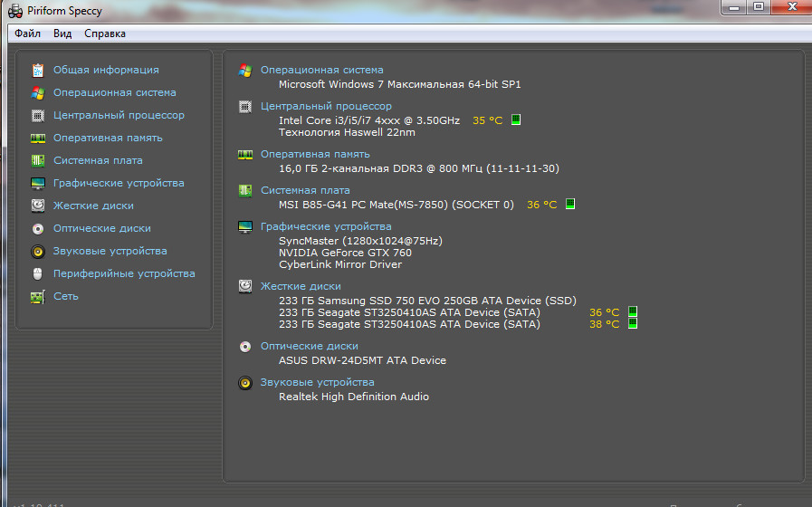Select Сеть in the sidebar

pyautogui.click(x=66, y=296)
